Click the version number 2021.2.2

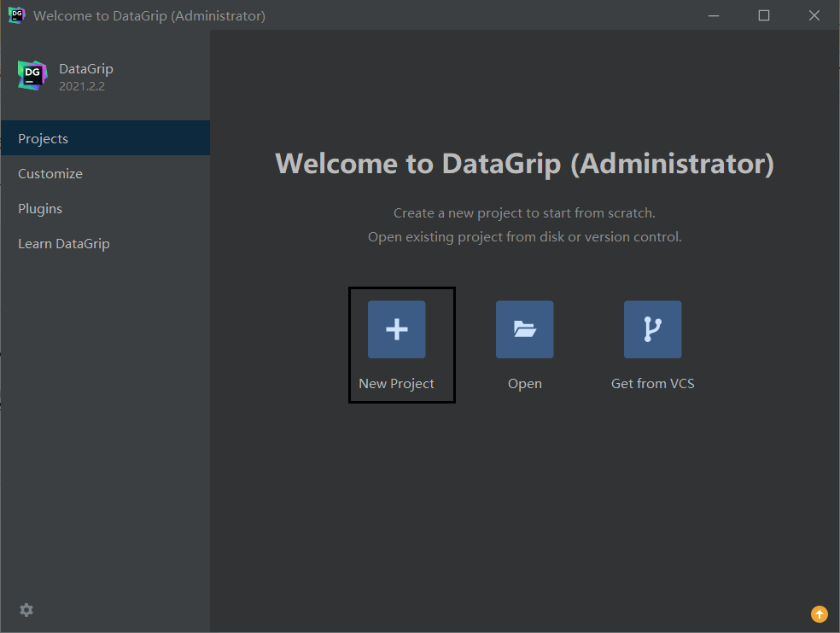point(82,86)
